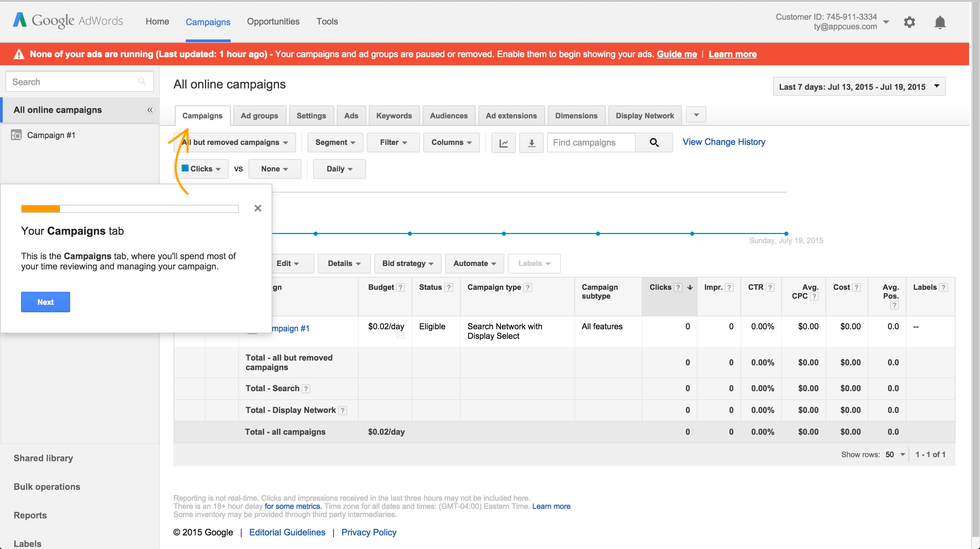The width and height of the screenshot is (980, 549).
Task: Click the Status column help icon
Action: 448,287
